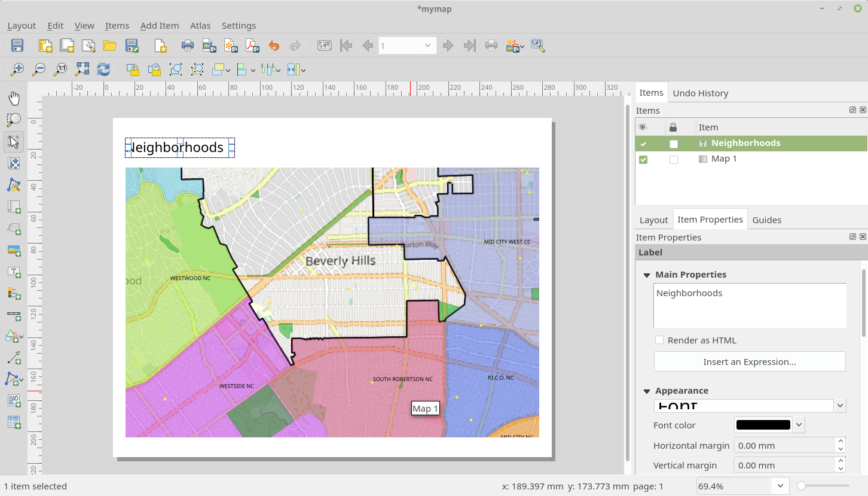This screenshot has height=496, width=868.
Task: Switch to the Layout properties tab
Action: pyautogui.click(x=653, y=220)
